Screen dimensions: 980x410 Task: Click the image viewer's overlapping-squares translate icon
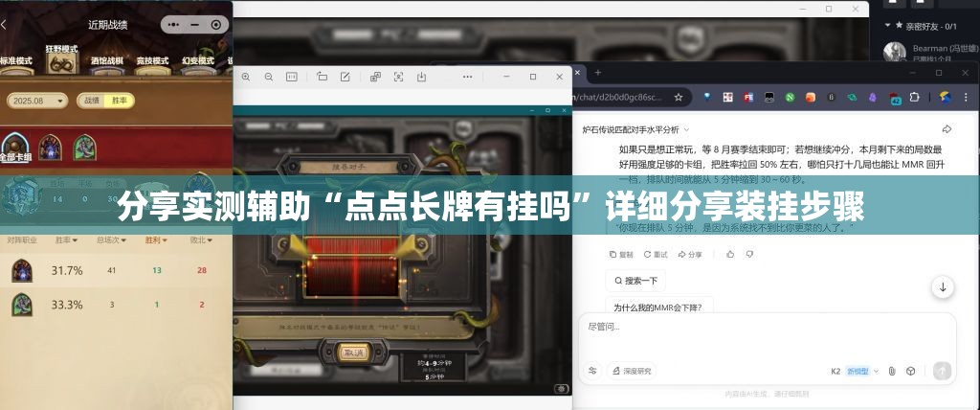coord(375,77)
